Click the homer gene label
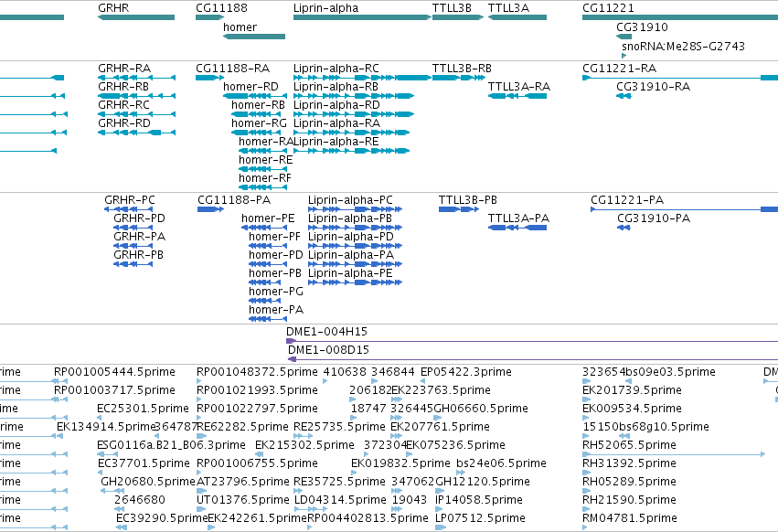 tap(240, 27)
